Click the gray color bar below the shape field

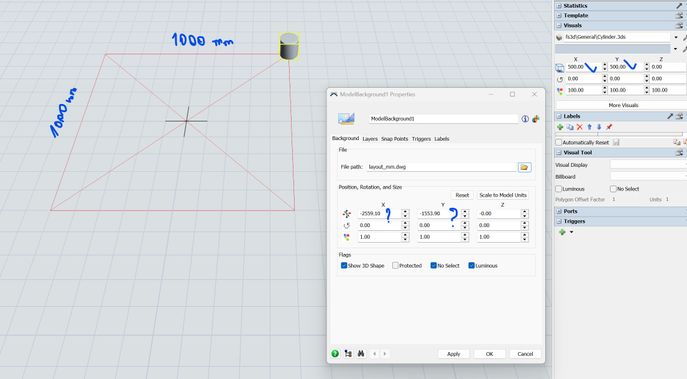pyautogui.click(x=613, y=49)
